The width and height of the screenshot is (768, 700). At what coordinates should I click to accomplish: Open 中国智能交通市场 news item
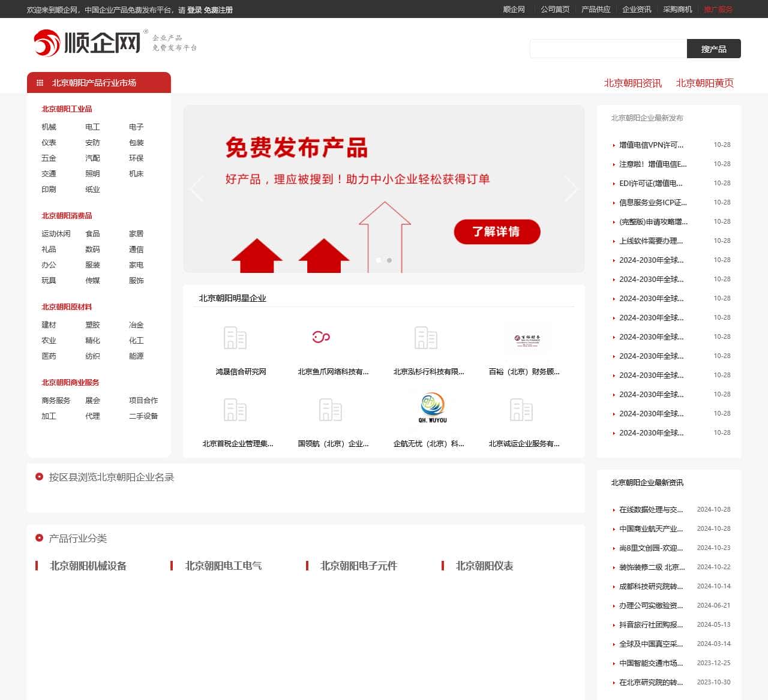(651, 663)
